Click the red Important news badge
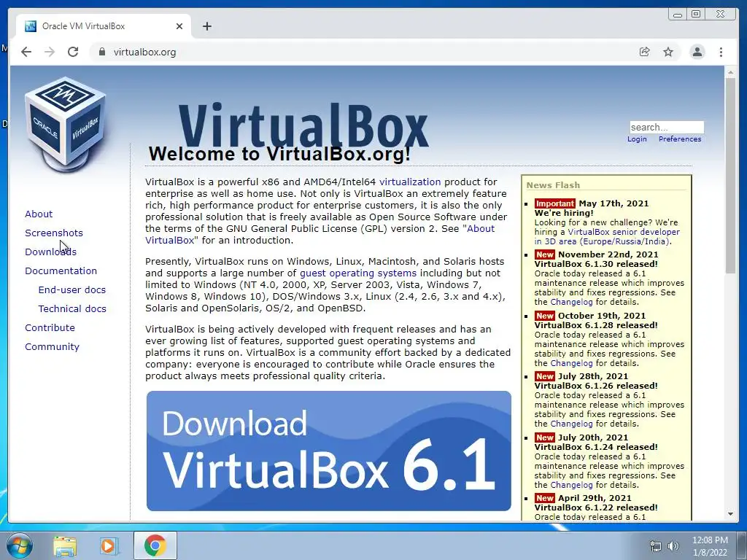This screenshot has width=747, height=560. (x=555, y=203)
